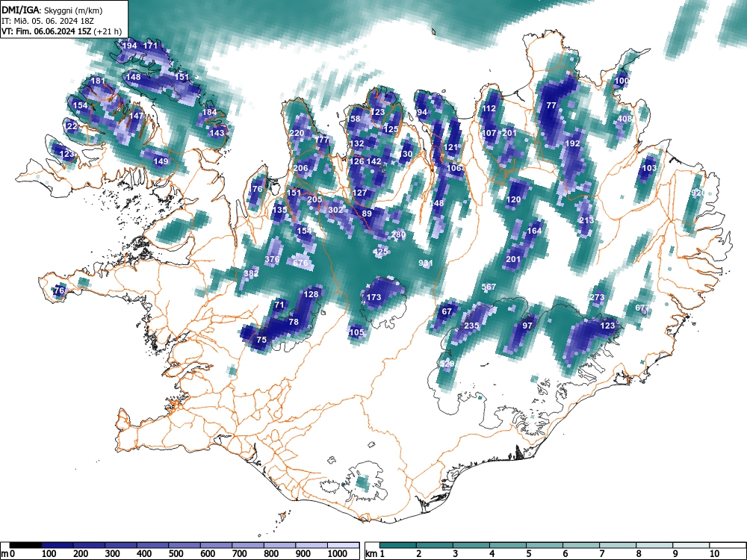The image size is (747, 560).
Task: Click the map value 220
Action: tap(297, 133)
